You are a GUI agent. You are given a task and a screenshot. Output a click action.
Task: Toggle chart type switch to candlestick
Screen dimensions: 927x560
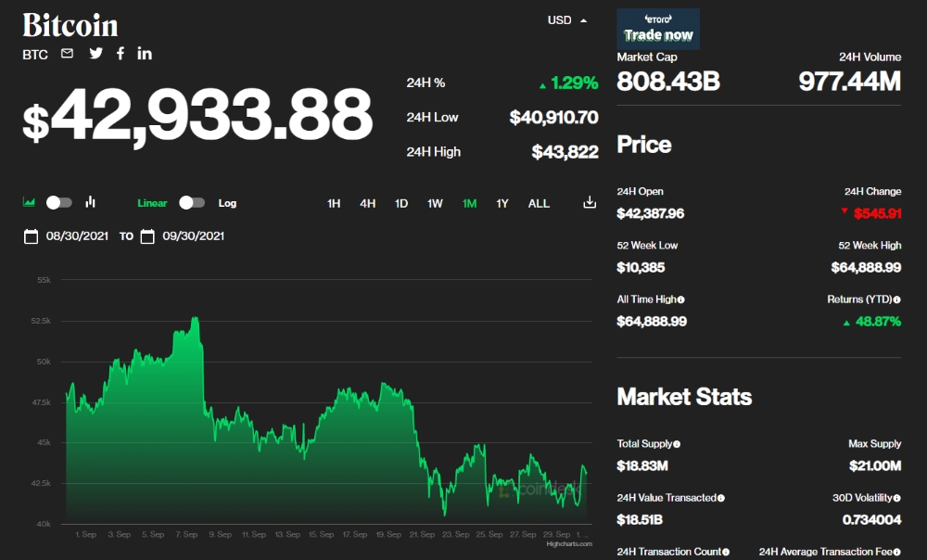point(59,203)
